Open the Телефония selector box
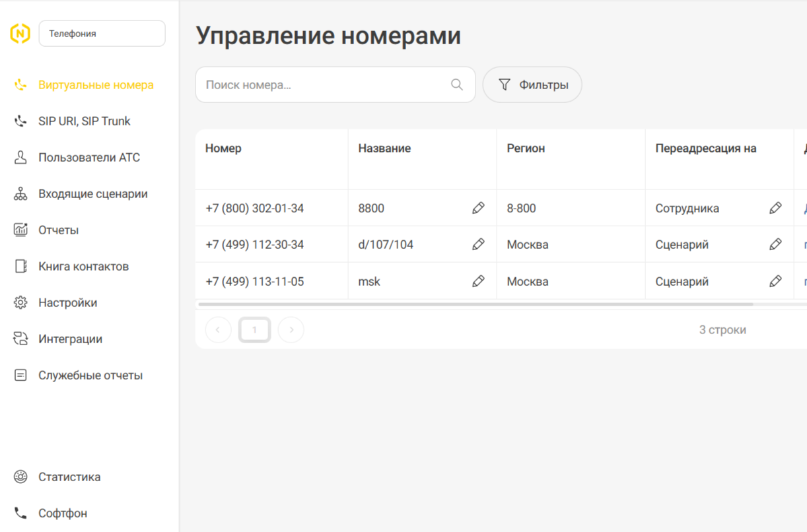 click(x=102, y=34)
